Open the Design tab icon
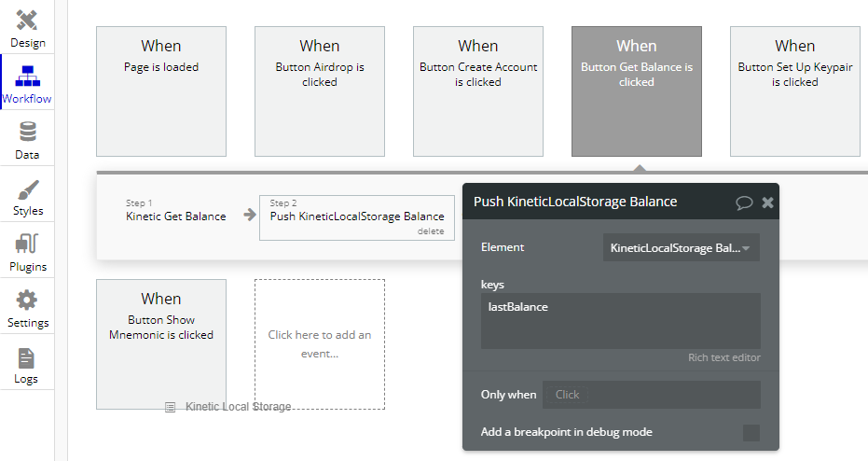Viewport: 868px width, 461px height. click(27, 20)
